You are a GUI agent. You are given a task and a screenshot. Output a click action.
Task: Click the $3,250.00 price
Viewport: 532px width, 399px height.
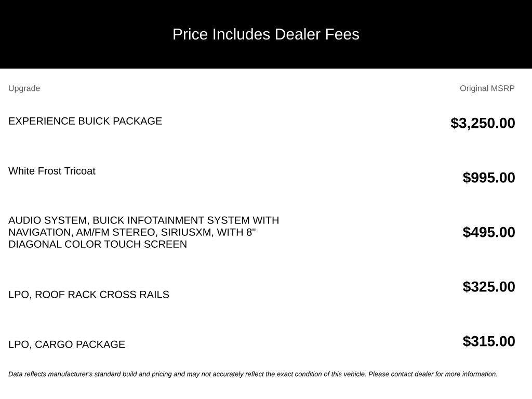point(483,123)
